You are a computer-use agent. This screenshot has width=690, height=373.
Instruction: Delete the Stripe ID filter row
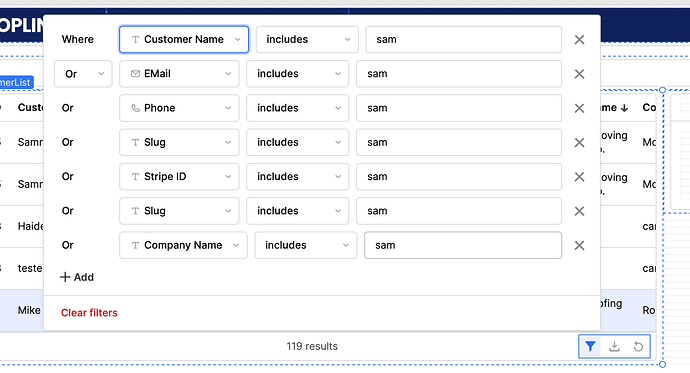click(579, 177)
